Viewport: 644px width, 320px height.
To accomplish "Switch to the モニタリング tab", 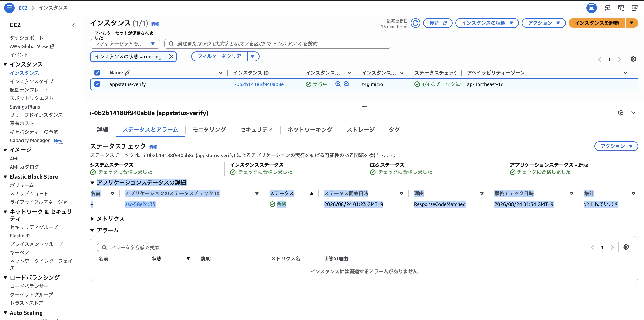I will (x=209, y=130).
